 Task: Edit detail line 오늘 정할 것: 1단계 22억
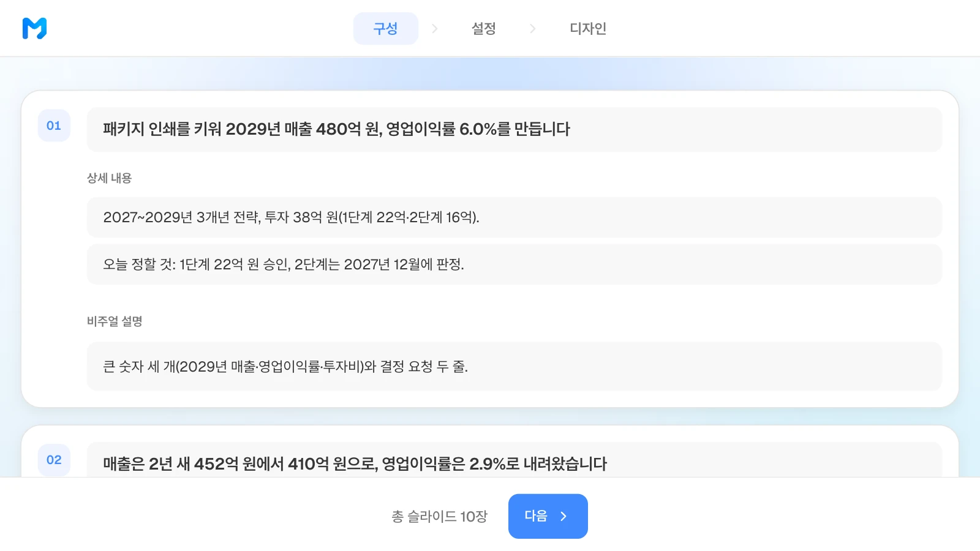[x=514, y=264]
